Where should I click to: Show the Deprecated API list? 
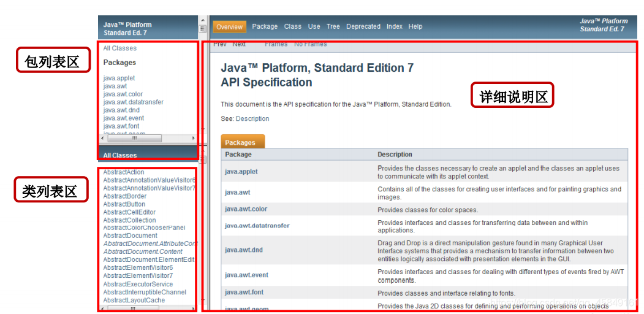(363, 26)
